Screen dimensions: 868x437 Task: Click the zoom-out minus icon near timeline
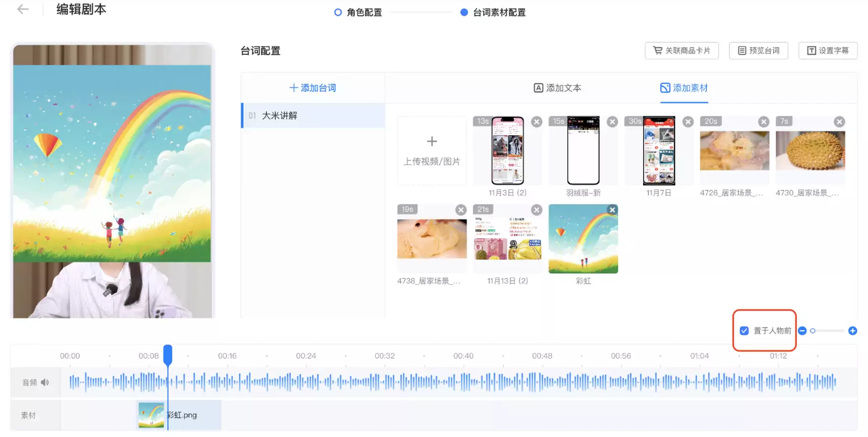coord(802,331)
